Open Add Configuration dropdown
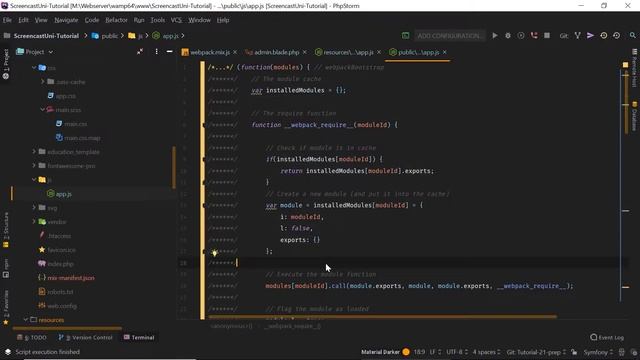The height and width of the screenshot is (360, 640). 449,36
